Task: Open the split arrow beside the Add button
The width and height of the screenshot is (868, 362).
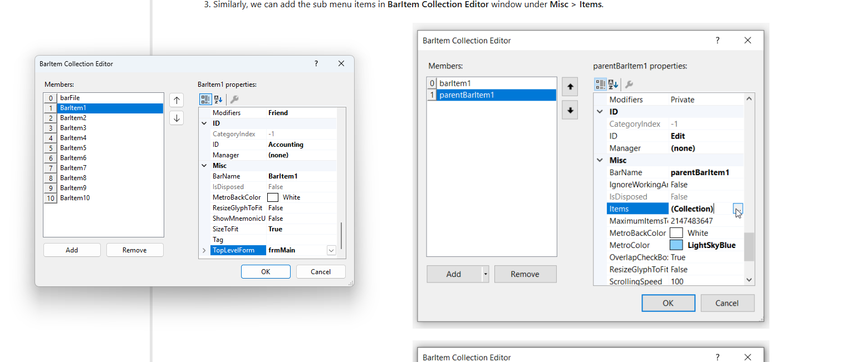Action: click(485, 274)
